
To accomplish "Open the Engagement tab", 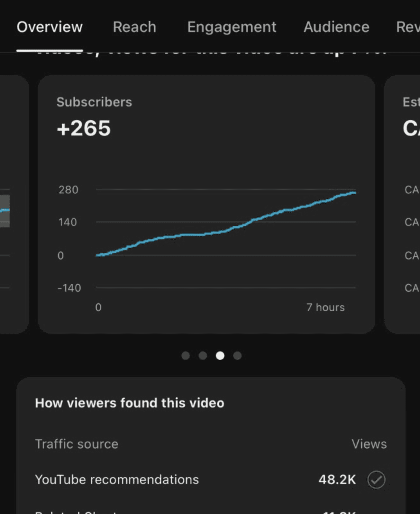I will pos(232,27).
